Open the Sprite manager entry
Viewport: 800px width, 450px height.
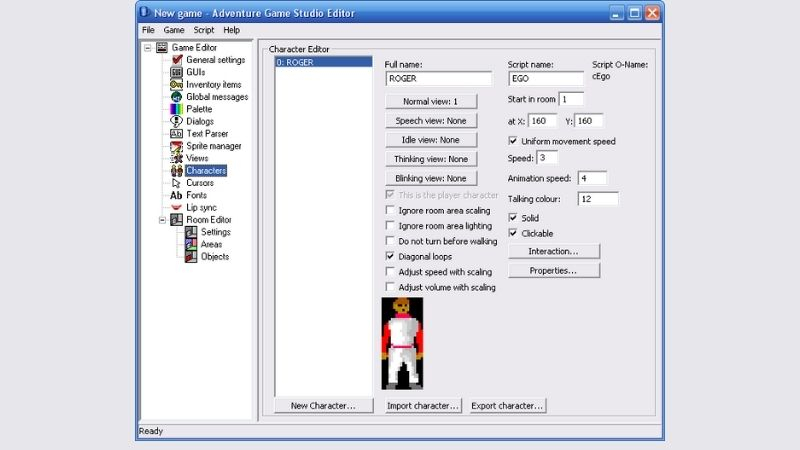[x=213, y=146]
